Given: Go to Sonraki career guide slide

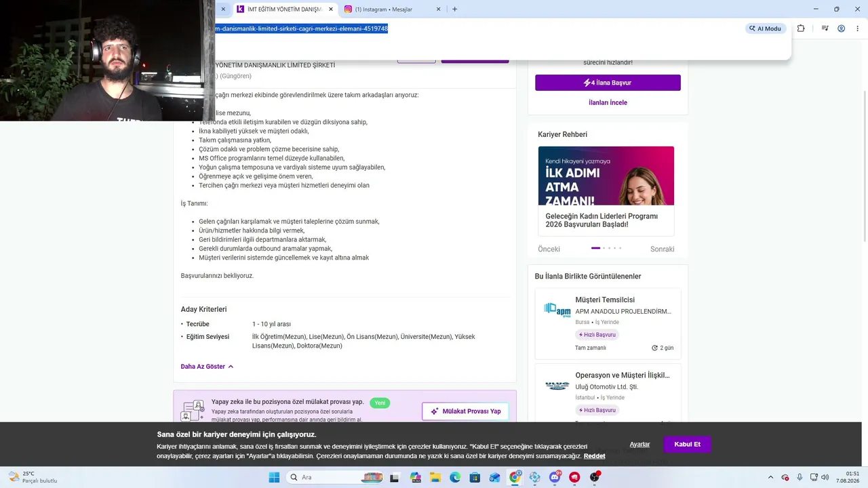Looking at the screenshot, I should pyautogui.click(x=662, y=249).
